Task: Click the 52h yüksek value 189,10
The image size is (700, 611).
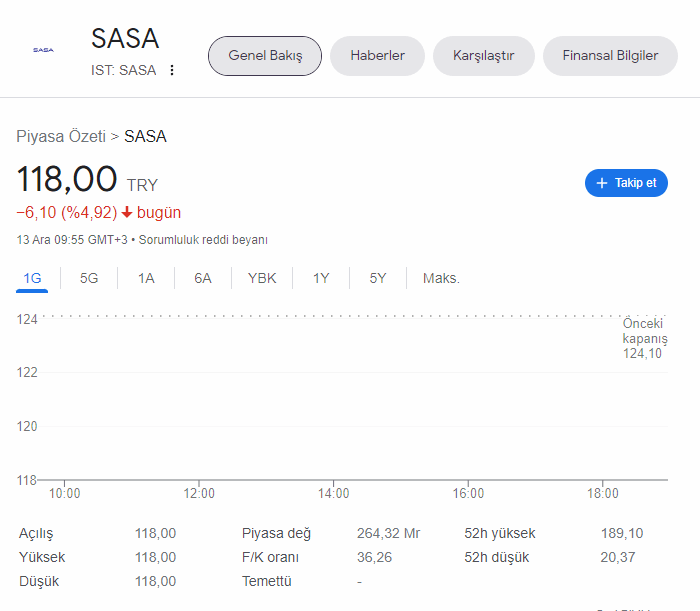Action: tap(622, 533)
